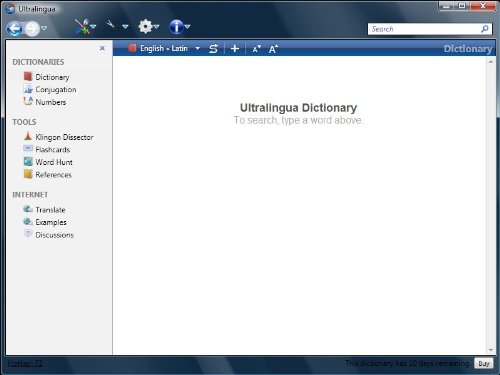Click the forward navigation arrow
Viewport: 500px width, 375px height.
tap(32, 29)
